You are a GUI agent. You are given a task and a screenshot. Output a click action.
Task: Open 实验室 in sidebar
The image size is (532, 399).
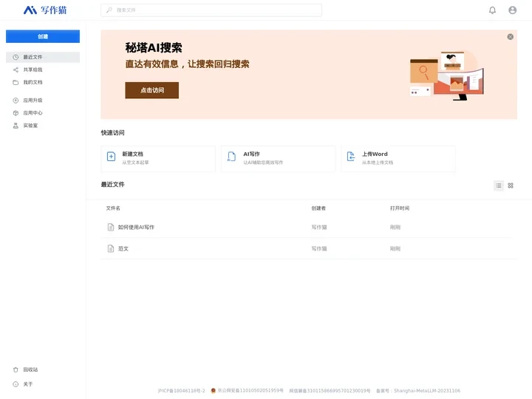pyautogui.click(x=43, y=126)
